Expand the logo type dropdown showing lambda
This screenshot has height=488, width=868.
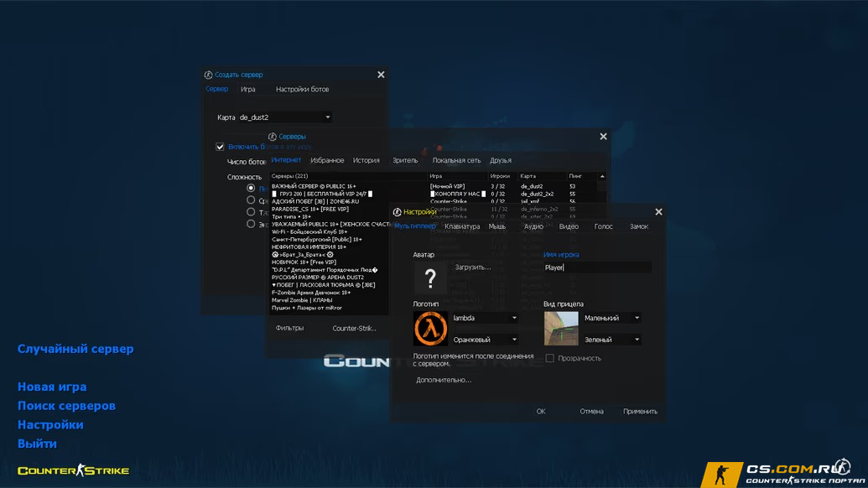(485, 318)
